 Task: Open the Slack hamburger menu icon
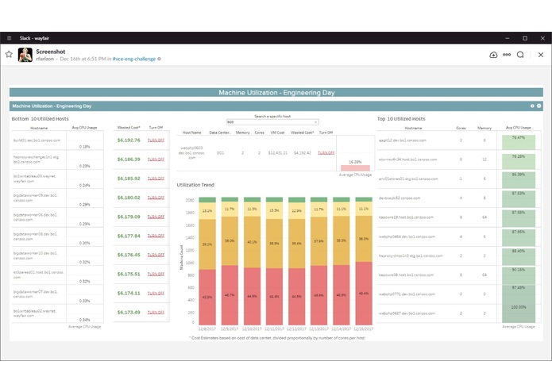click(10, 38)
